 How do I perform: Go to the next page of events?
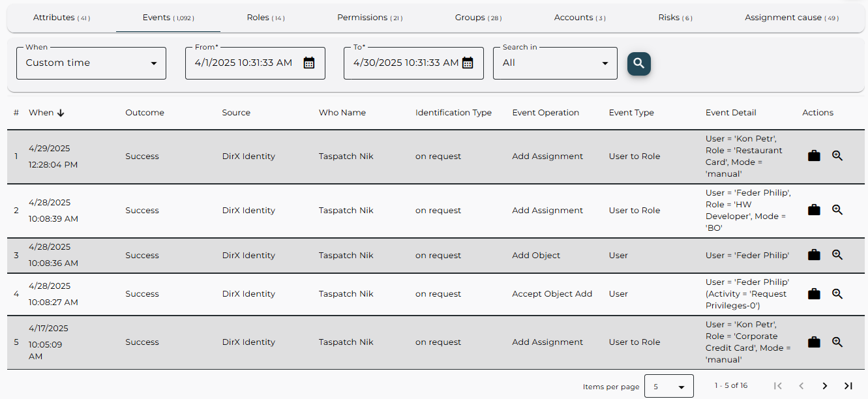[825, 385]
